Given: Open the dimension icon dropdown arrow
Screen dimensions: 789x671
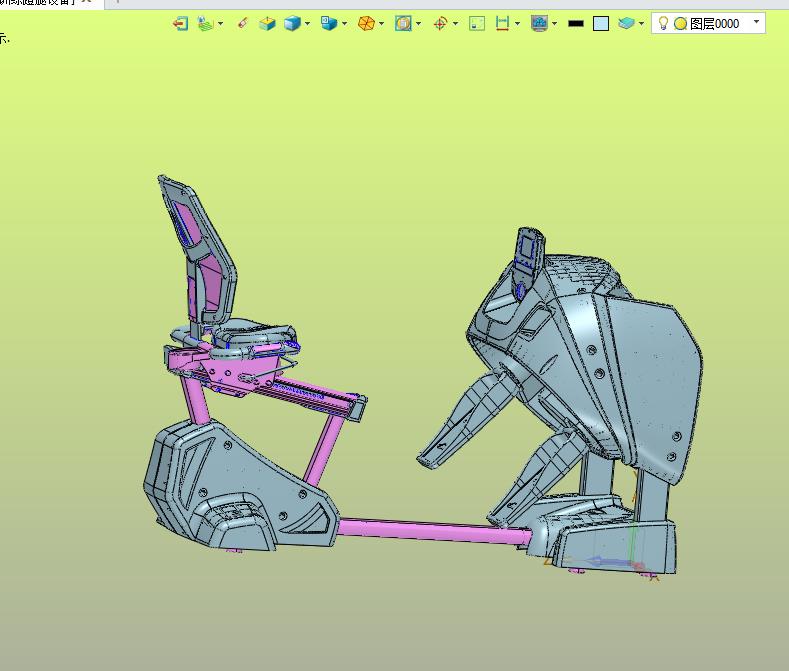Looking at the screenshot, I should [x=517, y=24].
